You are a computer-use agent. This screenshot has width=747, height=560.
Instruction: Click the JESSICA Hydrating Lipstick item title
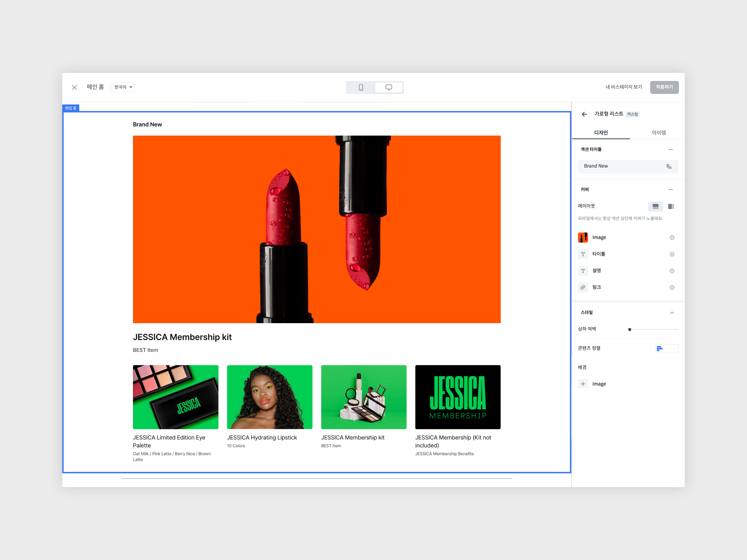[x=262, y=438]
